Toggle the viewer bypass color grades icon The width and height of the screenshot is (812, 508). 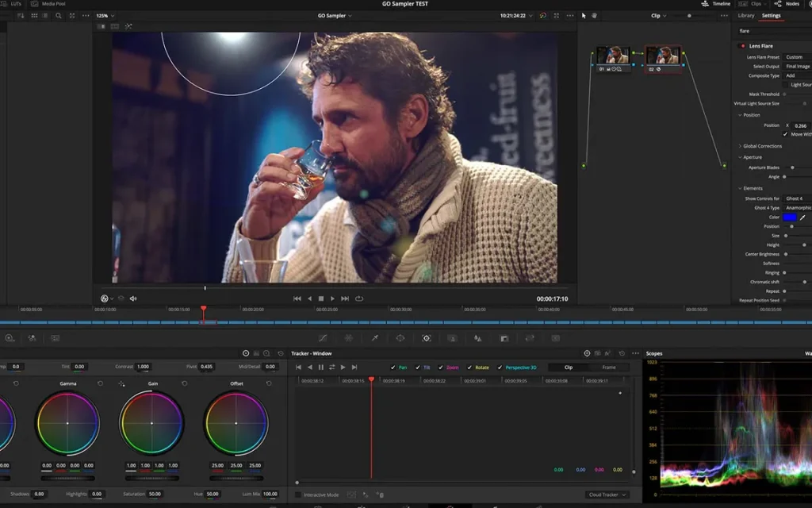point(542,16)
